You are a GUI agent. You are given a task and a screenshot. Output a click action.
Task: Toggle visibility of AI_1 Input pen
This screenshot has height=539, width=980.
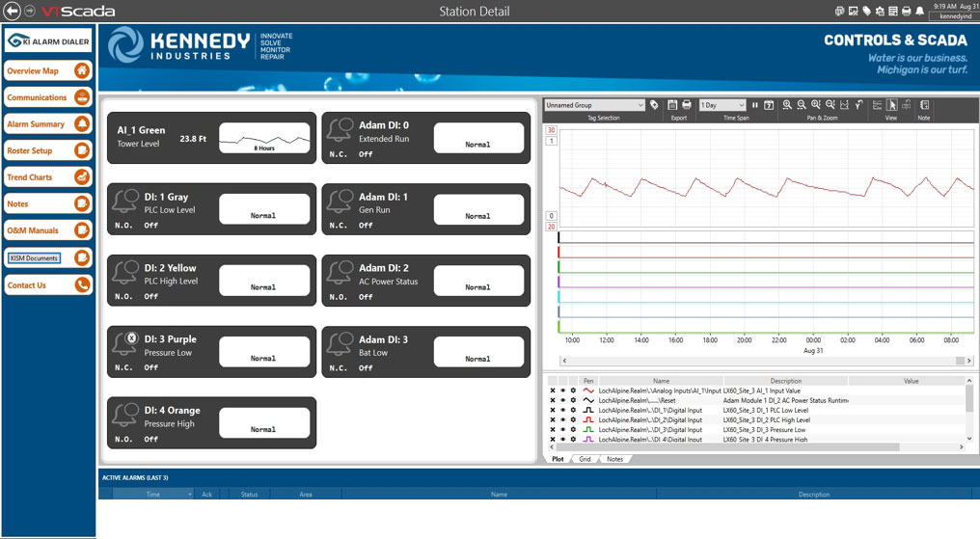562,391
